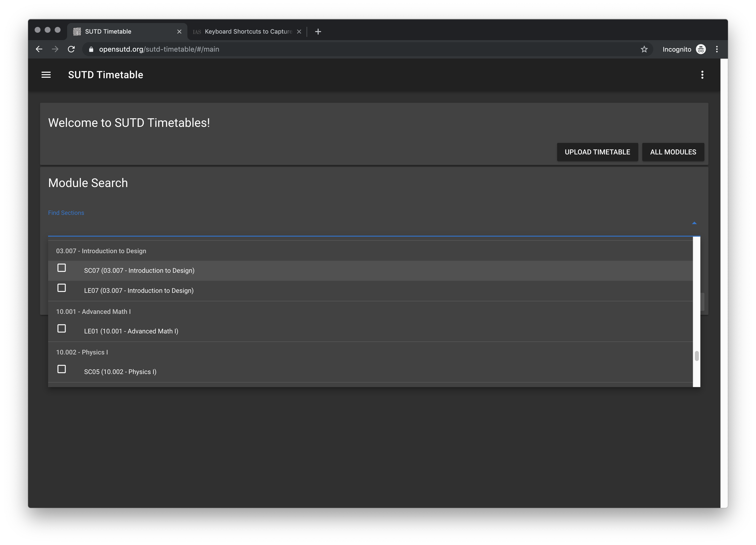Open Chrome's three-dot menu
The height and width of the screenshot is (545, 756).
(x=717, y=49)
